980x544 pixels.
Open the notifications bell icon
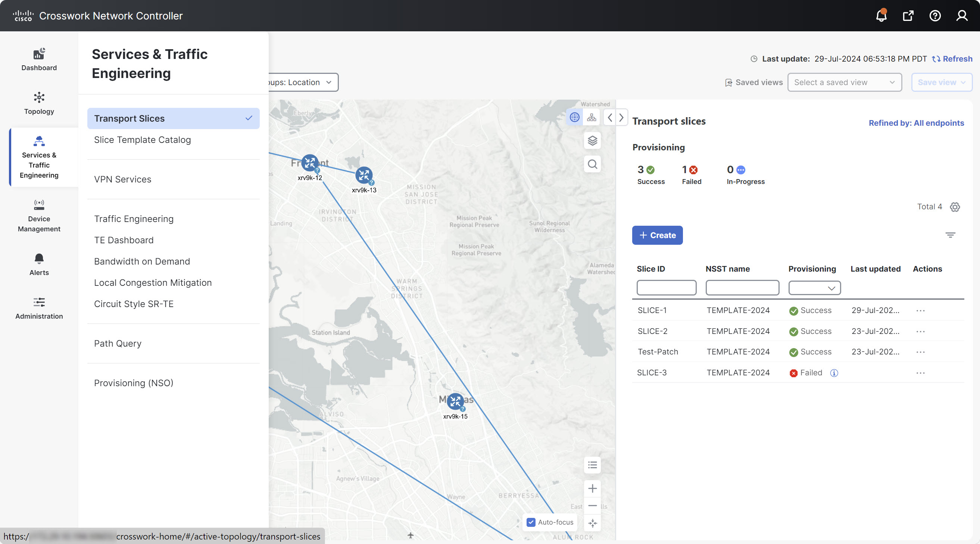click(x=881, y=16)
